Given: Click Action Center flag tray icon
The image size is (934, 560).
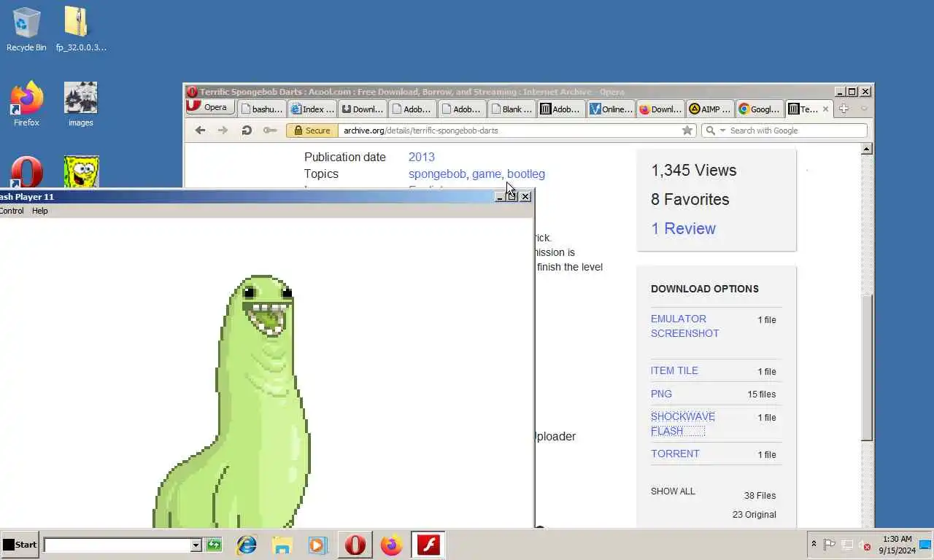Looking at the screenshot, I should pyautogui.click(x=830, y=545).
